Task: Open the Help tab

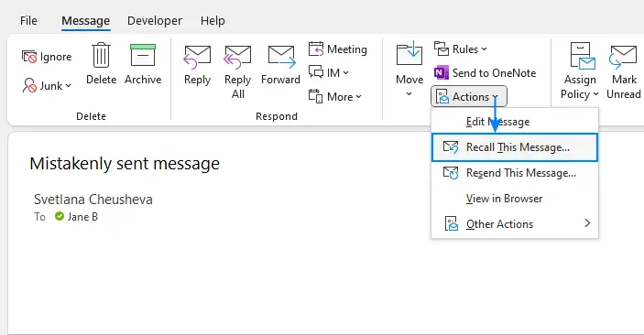Action: 213,20
